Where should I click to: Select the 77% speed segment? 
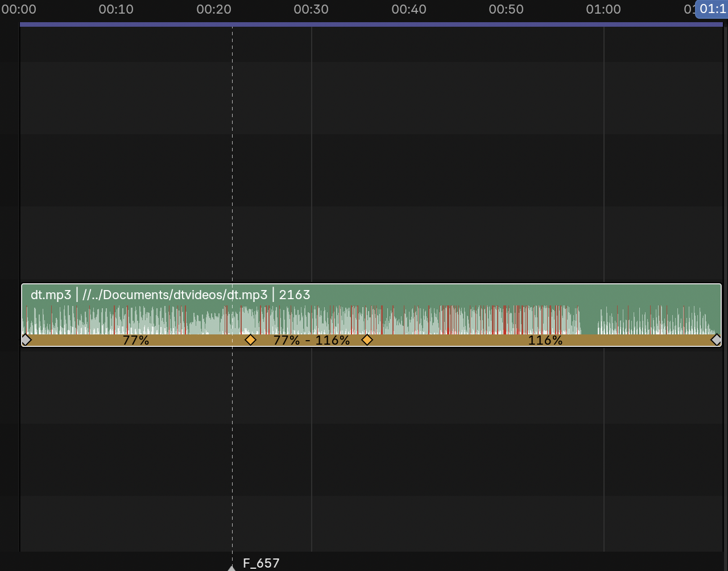point(135,341)
